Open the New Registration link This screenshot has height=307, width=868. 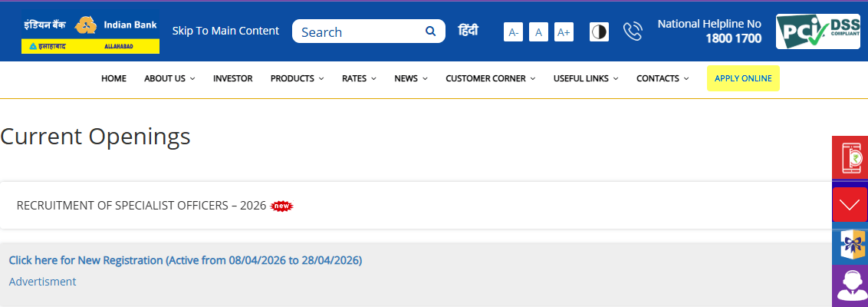click(185, 260)
